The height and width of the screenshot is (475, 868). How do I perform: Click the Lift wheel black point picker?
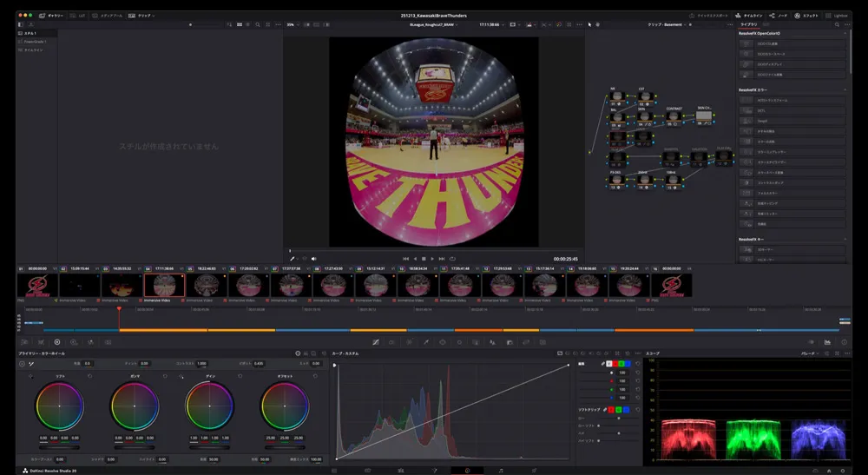pos(30,377)
